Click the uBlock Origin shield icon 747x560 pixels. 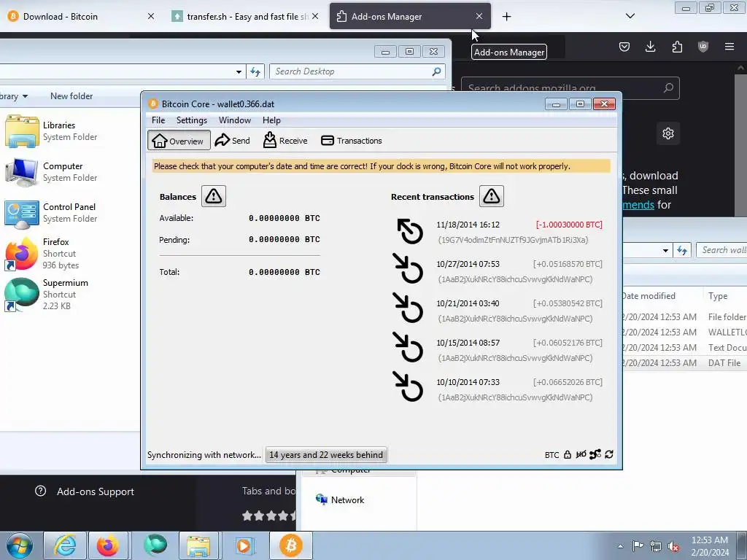coord(703,47)
